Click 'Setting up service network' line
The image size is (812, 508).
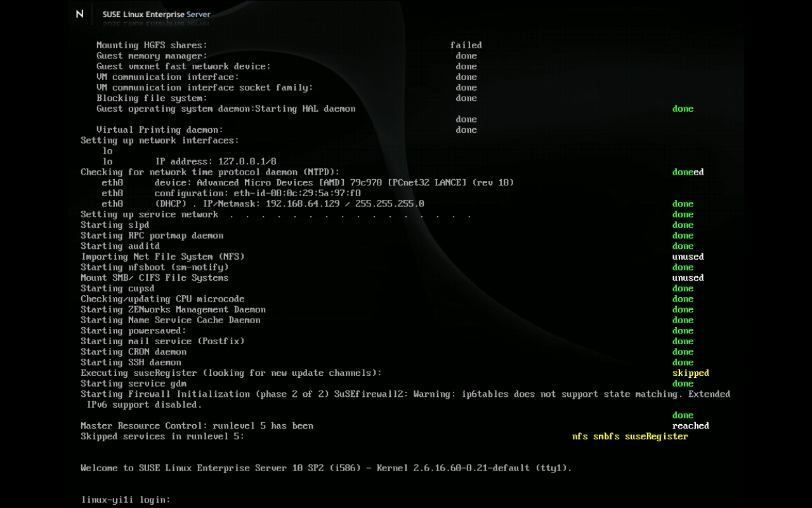pyautogui.click(x=276, y=215)
